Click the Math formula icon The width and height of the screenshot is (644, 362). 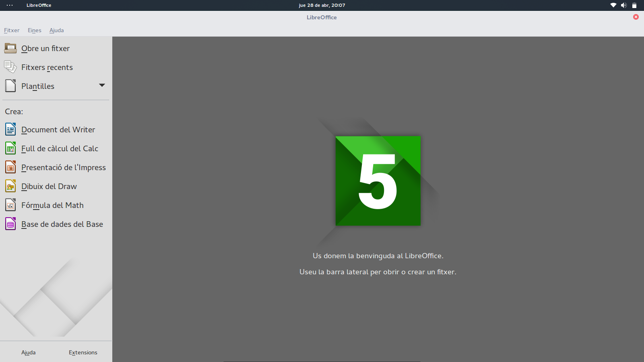click(x=10, y=205)
